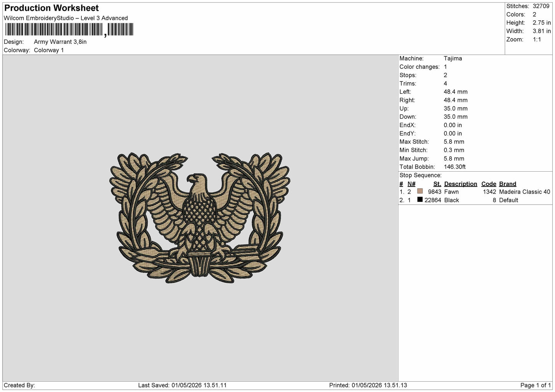Click the Left value '48.4 mm'
This screenshot has width=555, height=392.
pos(456,92)
